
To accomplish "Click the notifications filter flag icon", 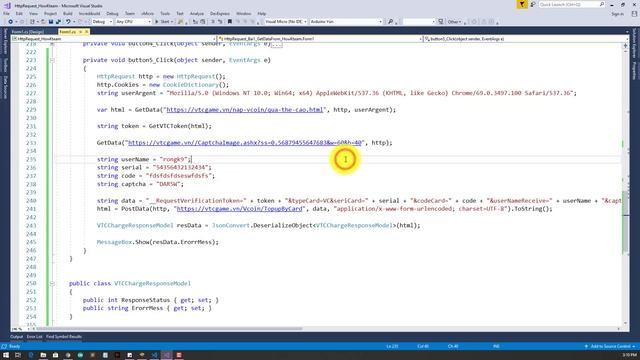I will tap(522, 4).
